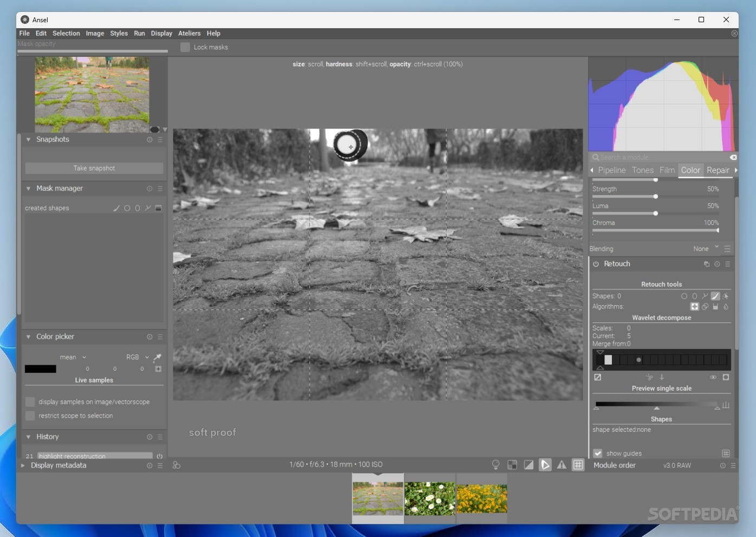Open the Styles menu

pyautogui.click(x=119, y=34)
